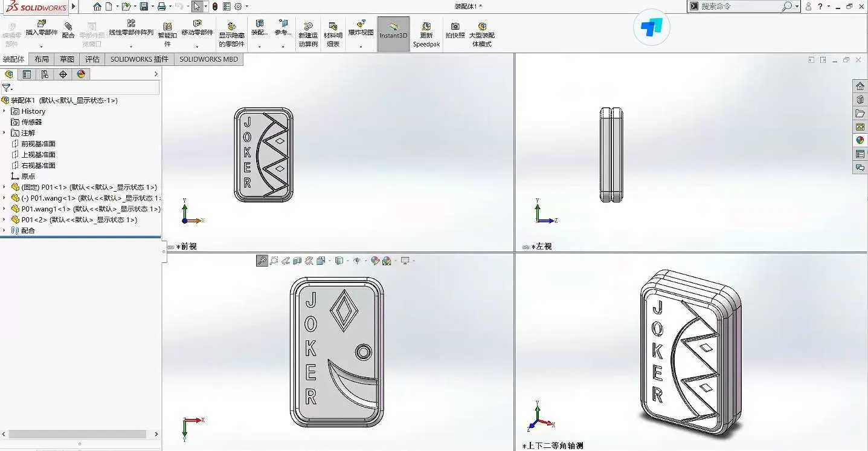Click the Mate (配合) paperclip tool
Viewport: 868px width, 451px height.
[68, 30]
